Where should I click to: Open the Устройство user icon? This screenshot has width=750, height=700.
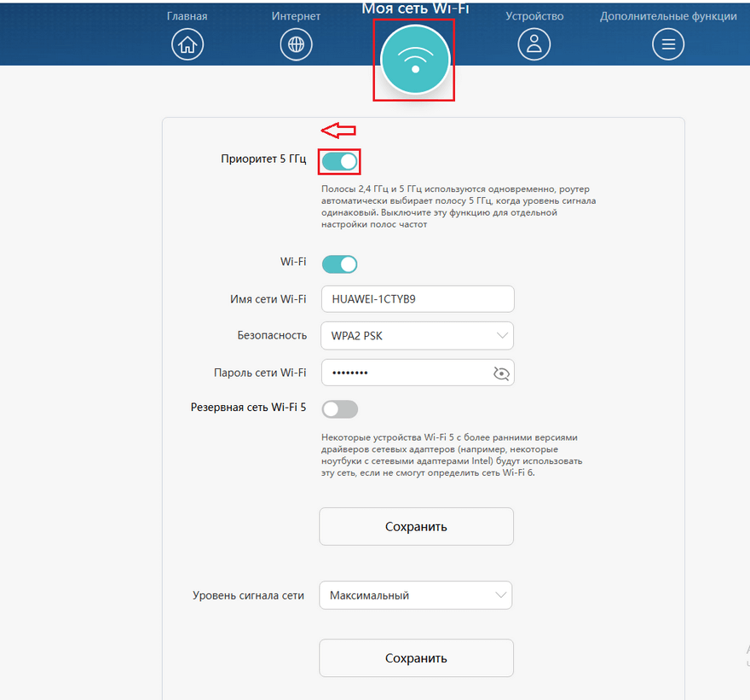point(534,44)
